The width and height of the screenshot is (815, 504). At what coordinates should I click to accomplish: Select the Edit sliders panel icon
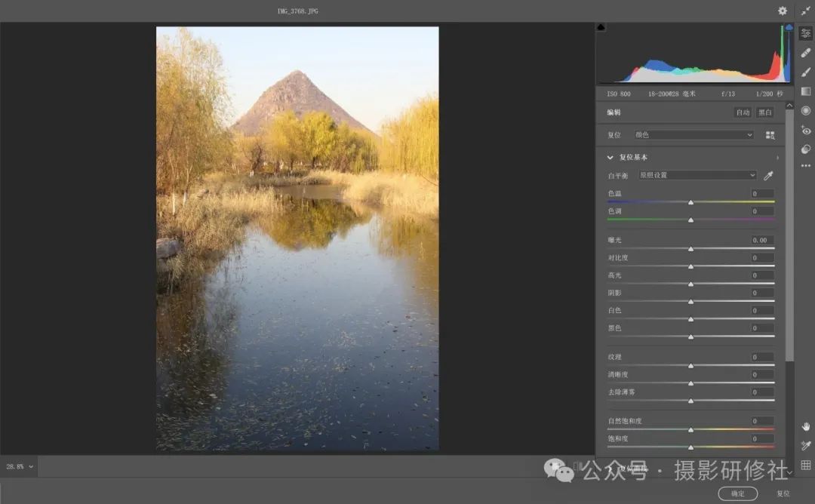pos(806,33)
